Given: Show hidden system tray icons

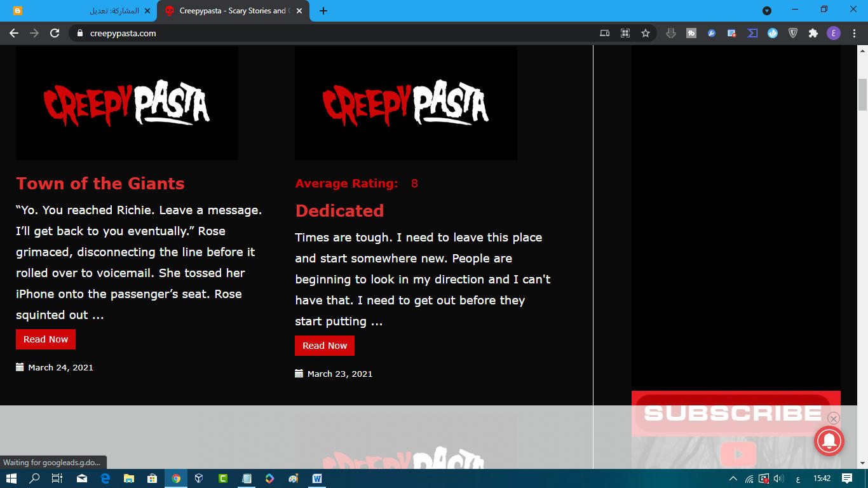Looking at the screenshot, I should click(x=733, y=478).
